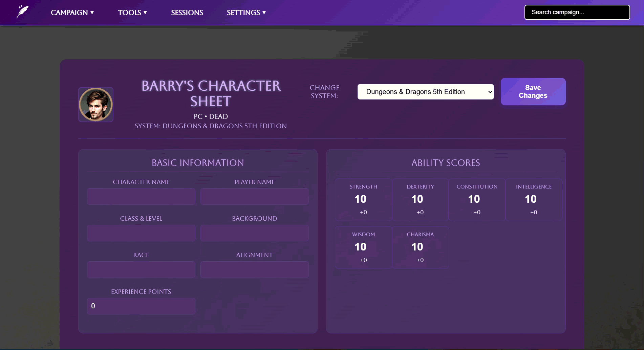Select the Player Name text box

[x=254, y=197]
